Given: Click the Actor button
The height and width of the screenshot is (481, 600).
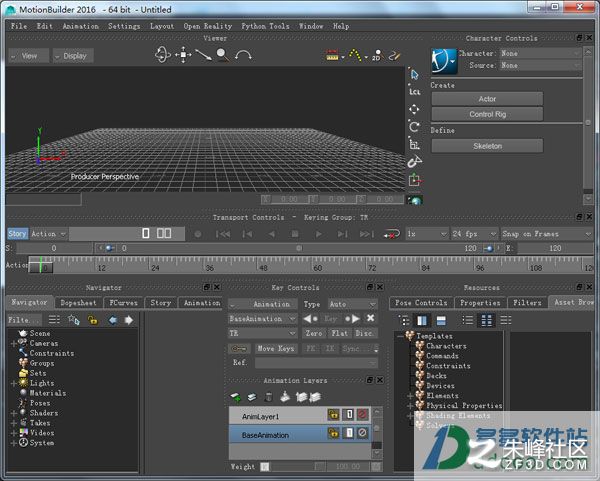Looking at the screenshot, I should pos(487,99).
